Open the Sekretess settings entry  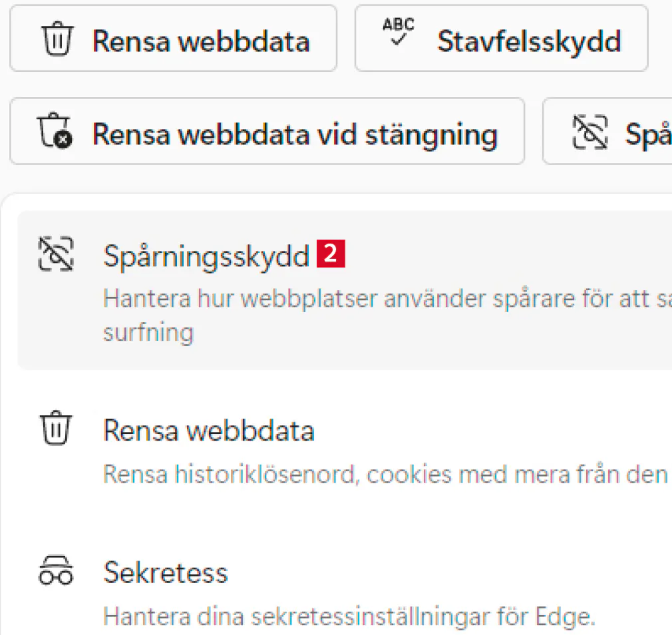pos(166,573)
